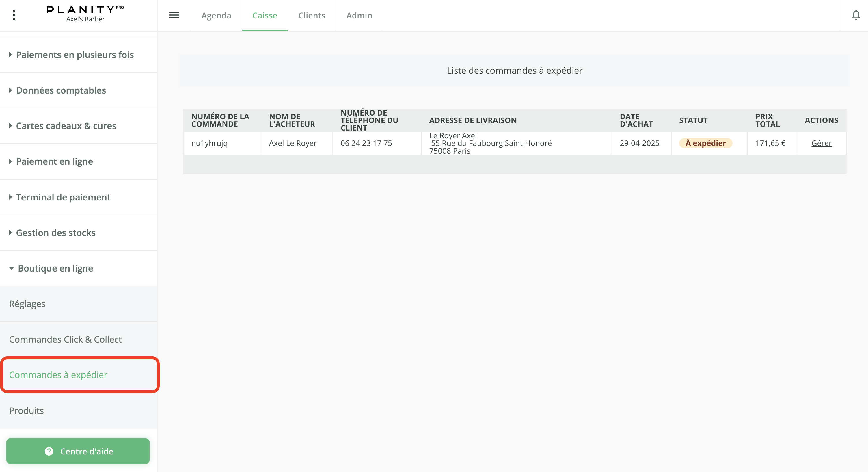Switch to the Clients tab
The width and height of the screenshot is (868, 472).
[311, 16]
